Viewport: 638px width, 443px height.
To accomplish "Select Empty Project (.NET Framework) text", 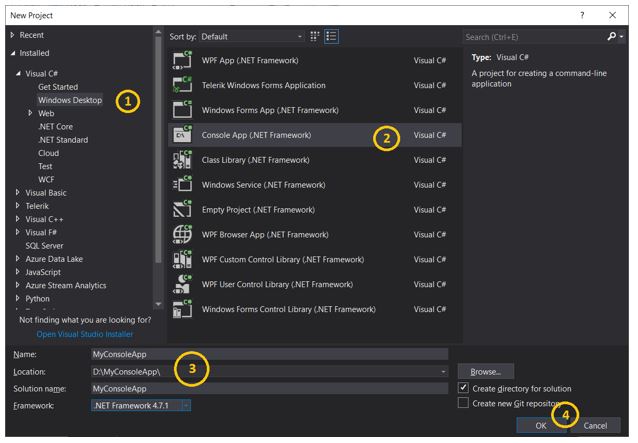I will tap(258, 209).
